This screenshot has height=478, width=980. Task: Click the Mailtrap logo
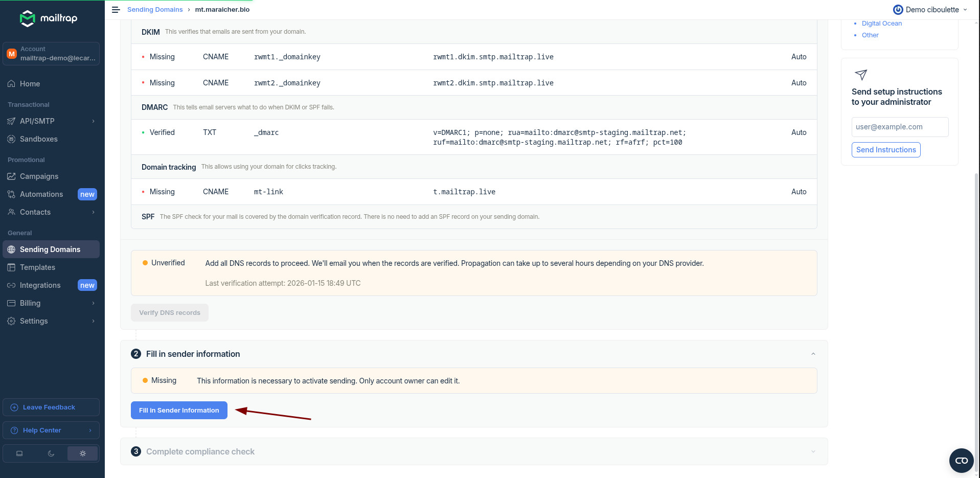coord(49,18)
